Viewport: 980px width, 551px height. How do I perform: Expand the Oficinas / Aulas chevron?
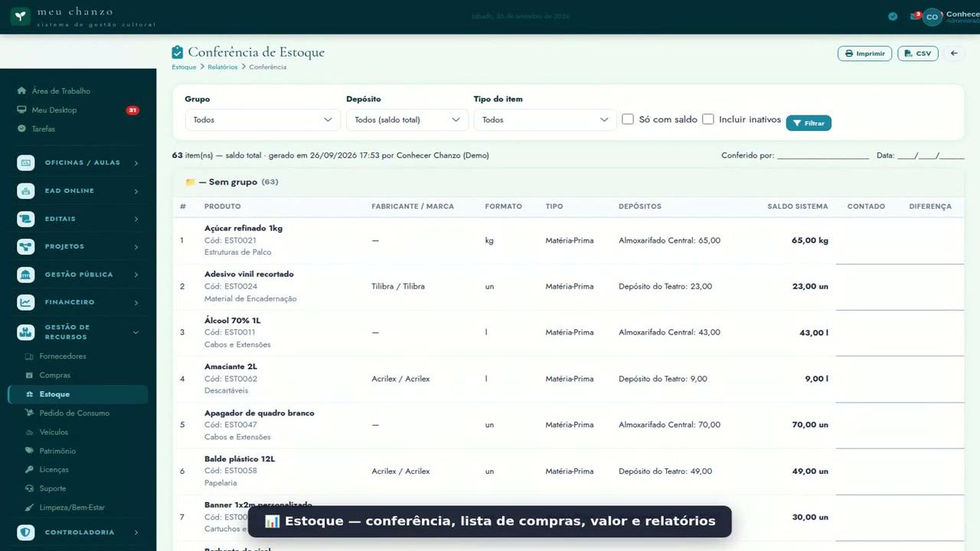point(136,163)
